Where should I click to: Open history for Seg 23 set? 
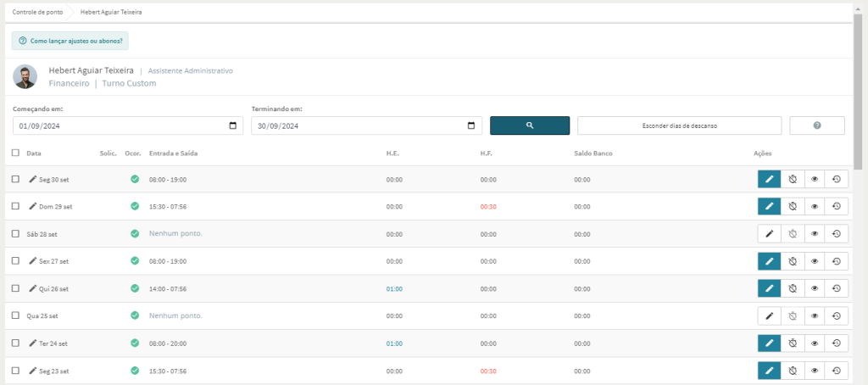click(837, 371)
